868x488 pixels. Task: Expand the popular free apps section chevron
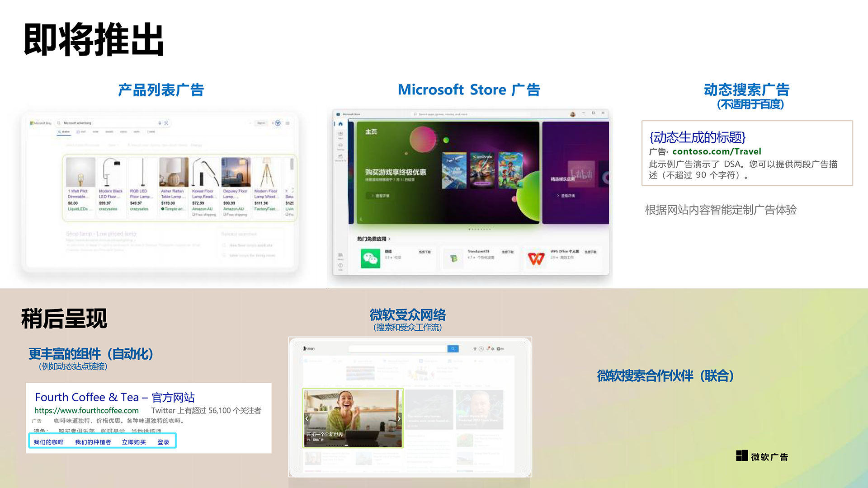pos(389,239)
